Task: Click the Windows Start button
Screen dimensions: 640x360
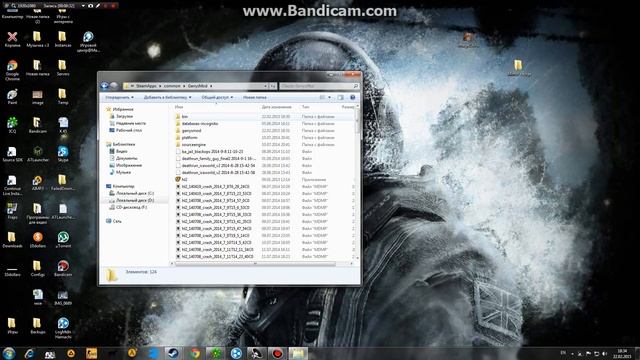Action: 9,353
